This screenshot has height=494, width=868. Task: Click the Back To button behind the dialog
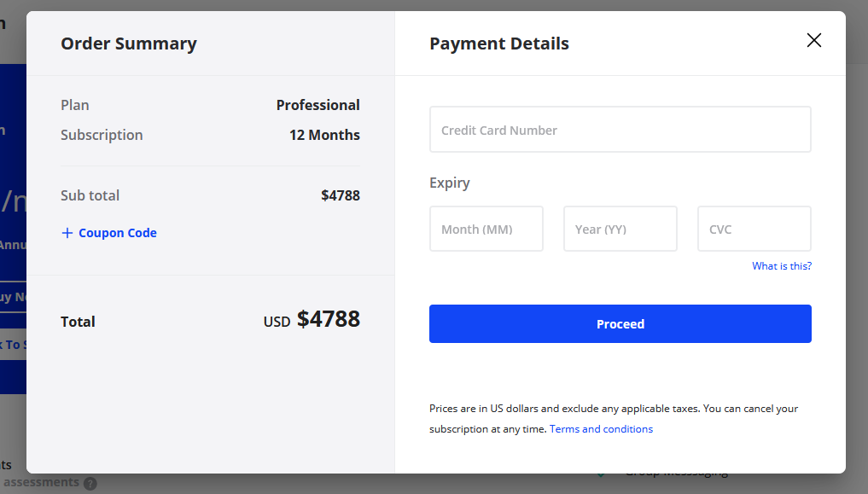click(x=13, y=345)
